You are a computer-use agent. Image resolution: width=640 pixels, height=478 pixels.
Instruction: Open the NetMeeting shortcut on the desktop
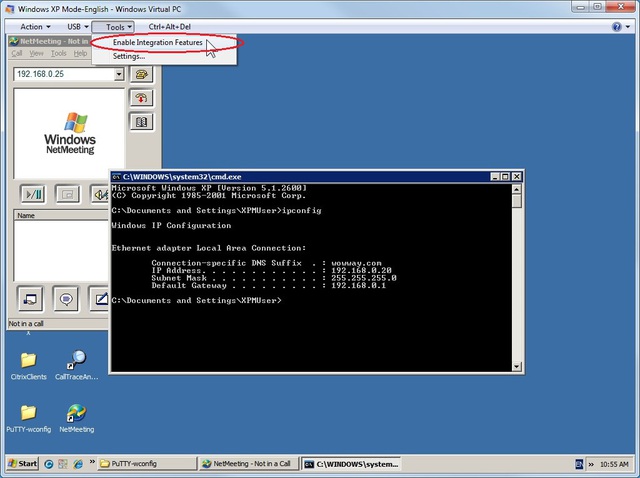point(76,418)
